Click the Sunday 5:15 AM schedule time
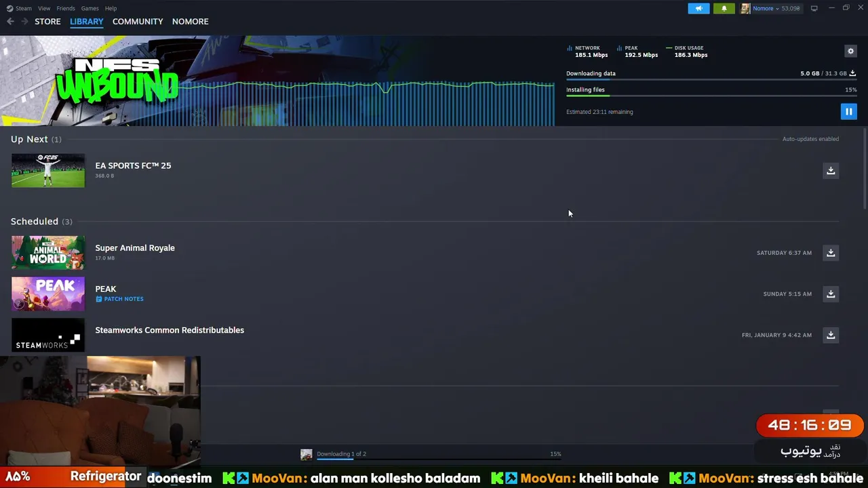The width and height of the screenshot is (868, 488). 787,294
